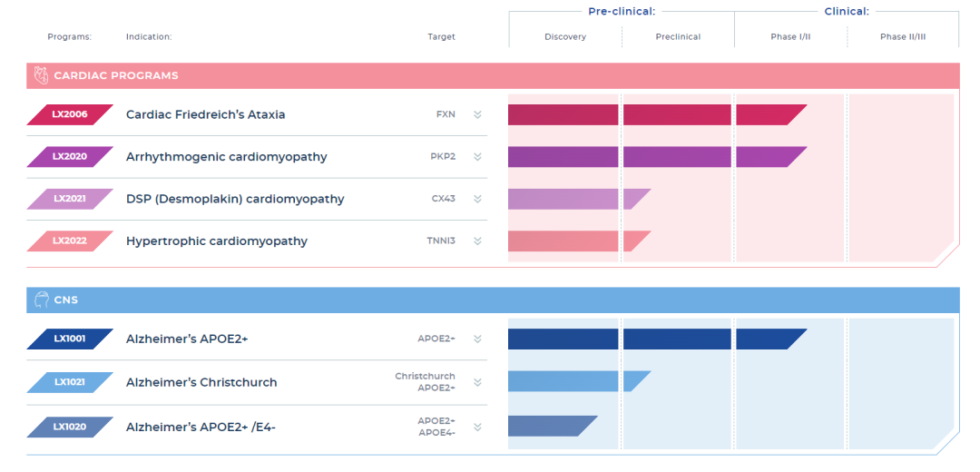Image resolution: width=980 pixels, height=472 pixels.
Task: Click LX2006 progress bar in pipeline chart
Action: point(653,114)
